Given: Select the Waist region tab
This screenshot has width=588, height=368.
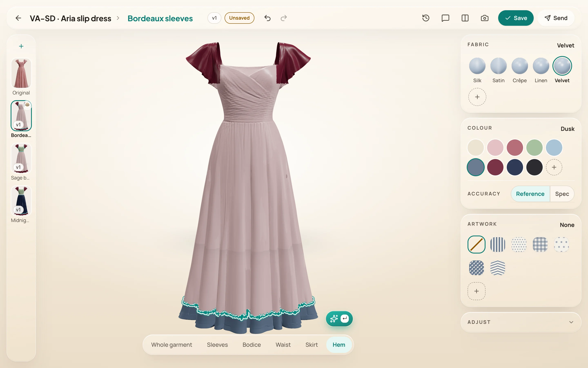Looking at the screenshot, I should pos(283,345).
